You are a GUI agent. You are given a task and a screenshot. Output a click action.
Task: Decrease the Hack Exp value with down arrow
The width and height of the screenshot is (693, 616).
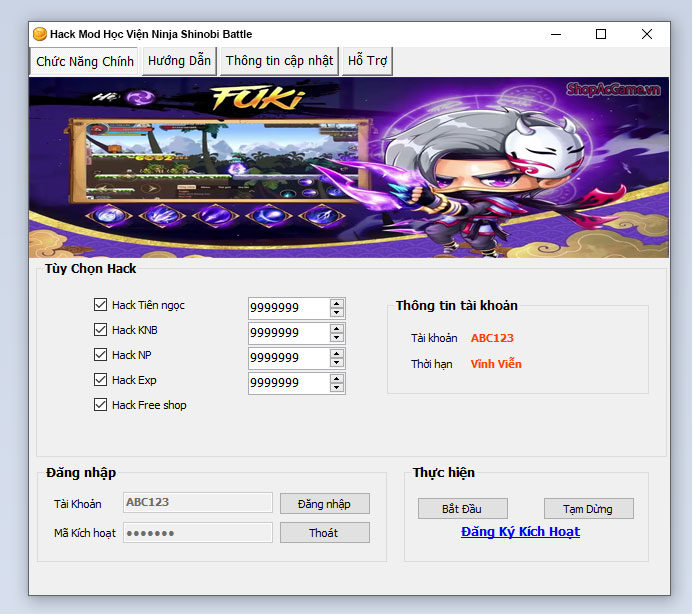(337, 388)
